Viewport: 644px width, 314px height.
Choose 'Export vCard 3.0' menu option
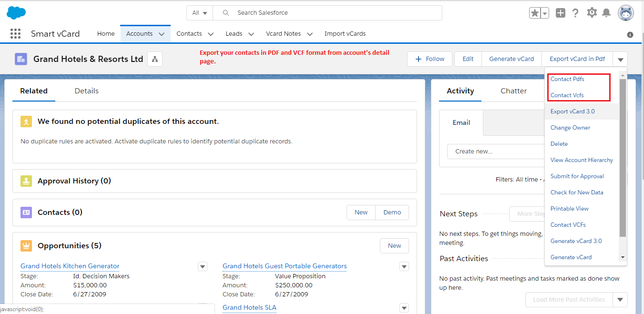(x=572, y=111)
